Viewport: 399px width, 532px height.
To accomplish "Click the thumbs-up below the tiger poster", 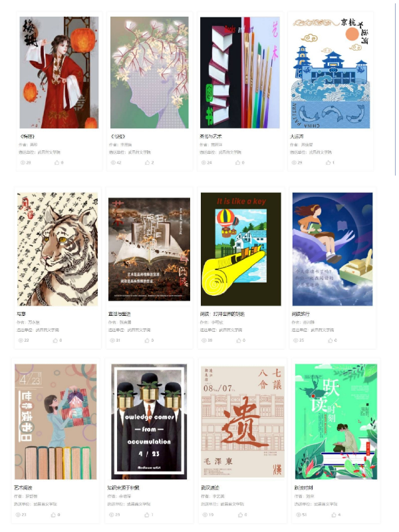I will [55, 340].
